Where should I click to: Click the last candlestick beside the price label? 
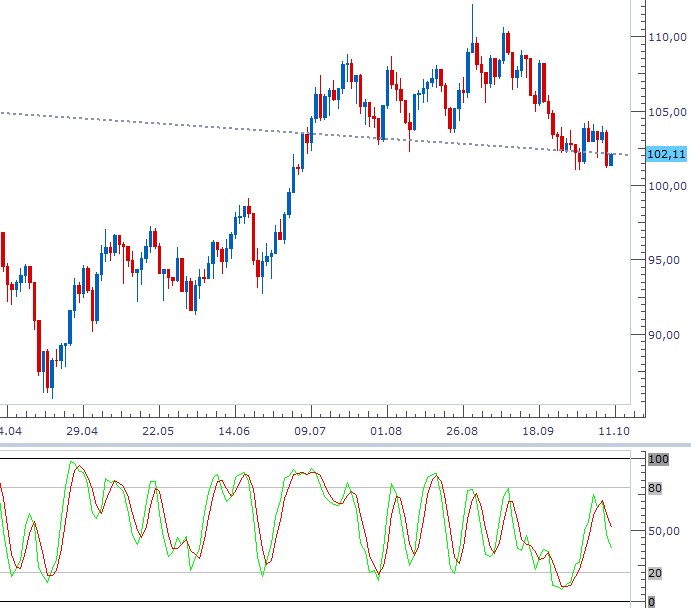coord(610,159)
